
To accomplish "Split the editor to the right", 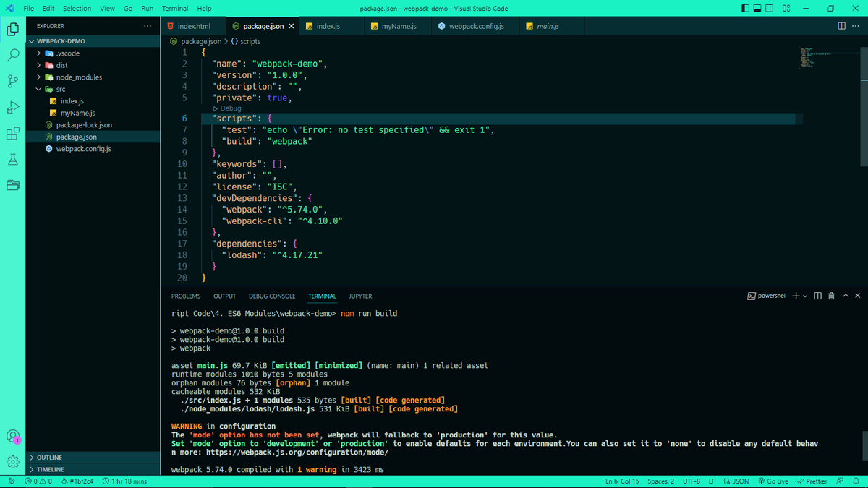I will (841, 26).
